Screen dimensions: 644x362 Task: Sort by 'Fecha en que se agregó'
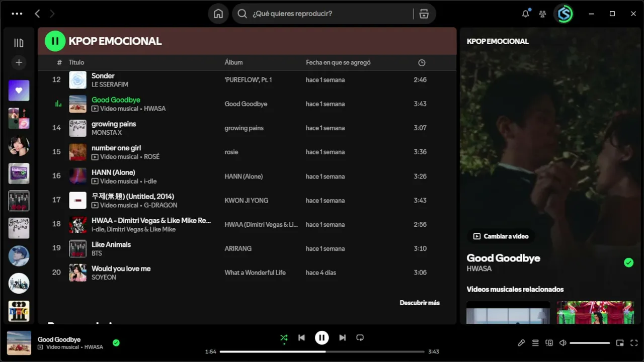click(x=338, y=62)
